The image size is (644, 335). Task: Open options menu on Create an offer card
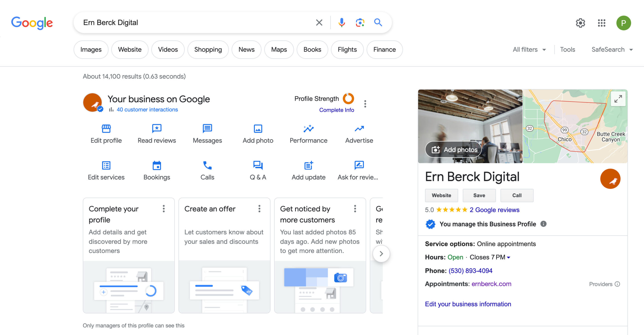tap(259, 209)
